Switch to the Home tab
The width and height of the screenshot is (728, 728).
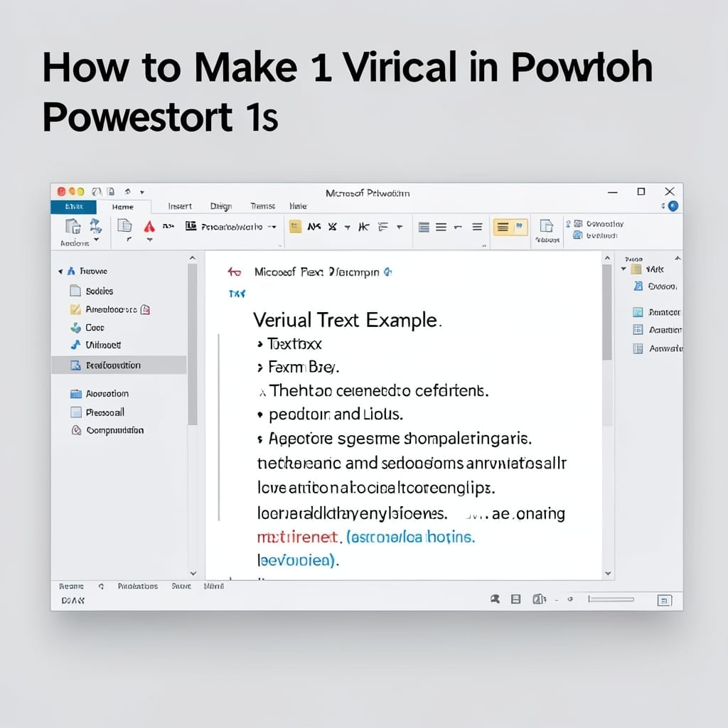123,207
